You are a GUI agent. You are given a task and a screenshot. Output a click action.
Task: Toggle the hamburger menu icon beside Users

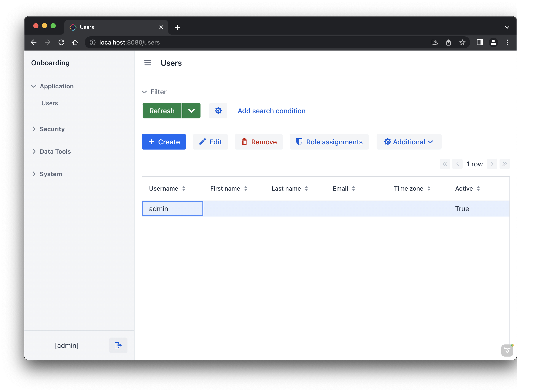[148, 63]
